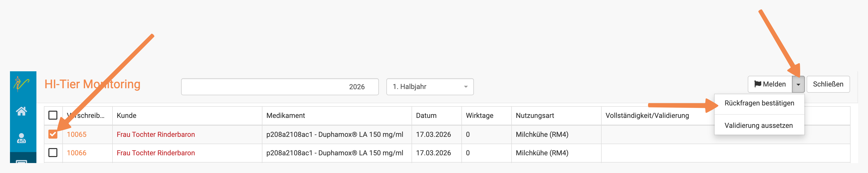Click the Melden button
868x173 pixels.
[770, 84]
